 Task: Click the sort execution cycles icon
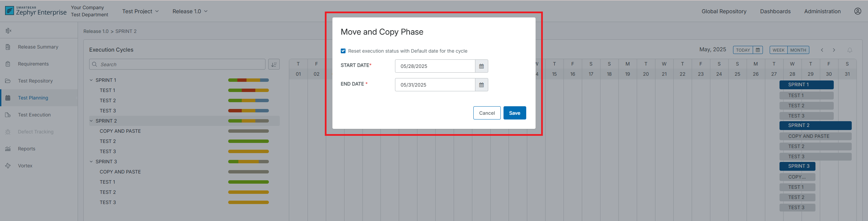274,65
